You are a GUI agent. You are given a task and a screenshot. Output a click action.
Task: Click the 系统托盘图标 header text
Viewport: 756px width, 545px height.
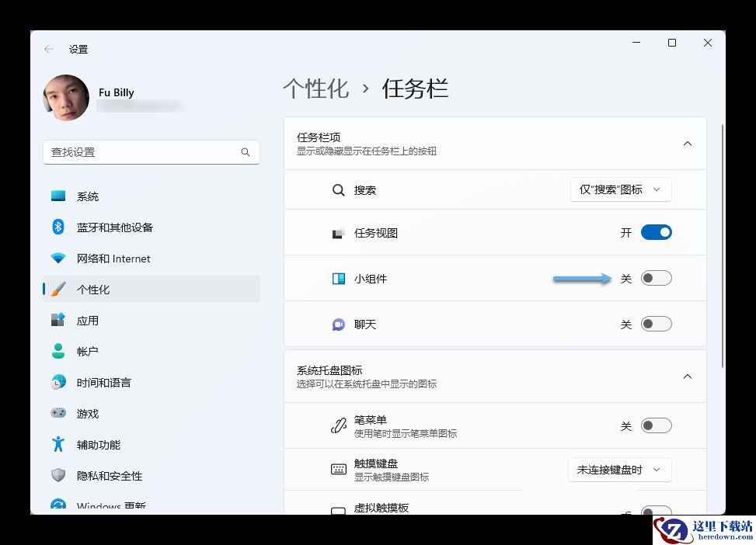[x=329, y=370]
